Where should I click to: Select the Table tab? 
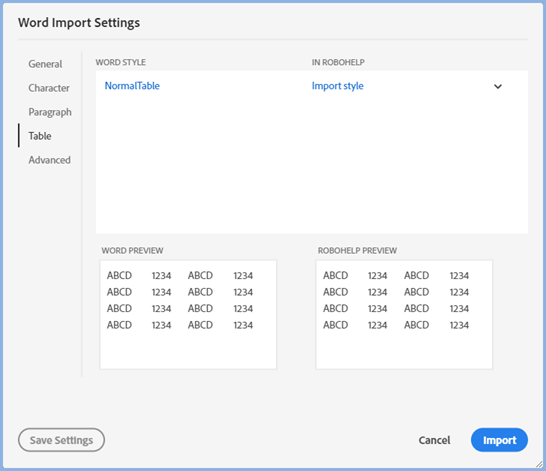40,136
